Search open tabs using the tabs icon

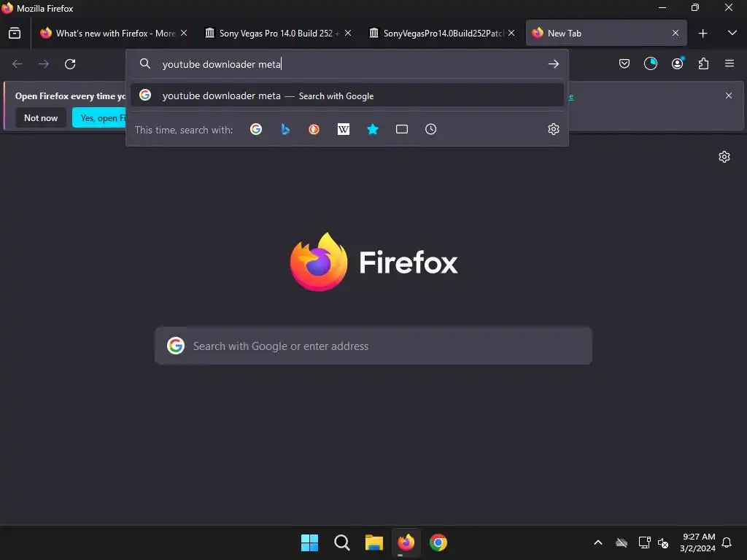402,129
